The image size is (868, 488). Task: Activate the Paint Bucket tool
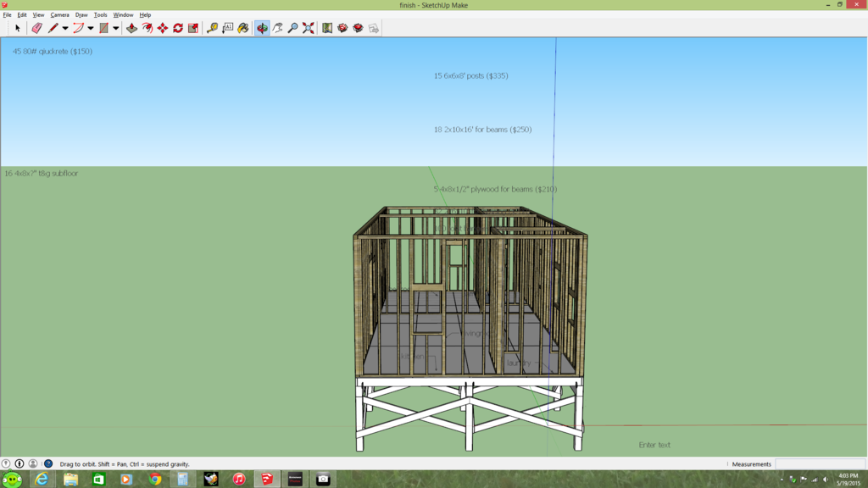pos(243,28)
